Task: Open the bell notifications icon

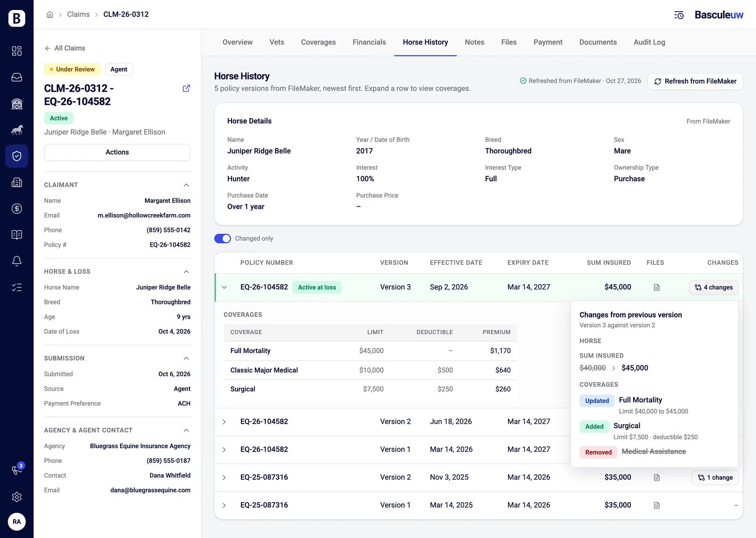Action: pos(17,261)
